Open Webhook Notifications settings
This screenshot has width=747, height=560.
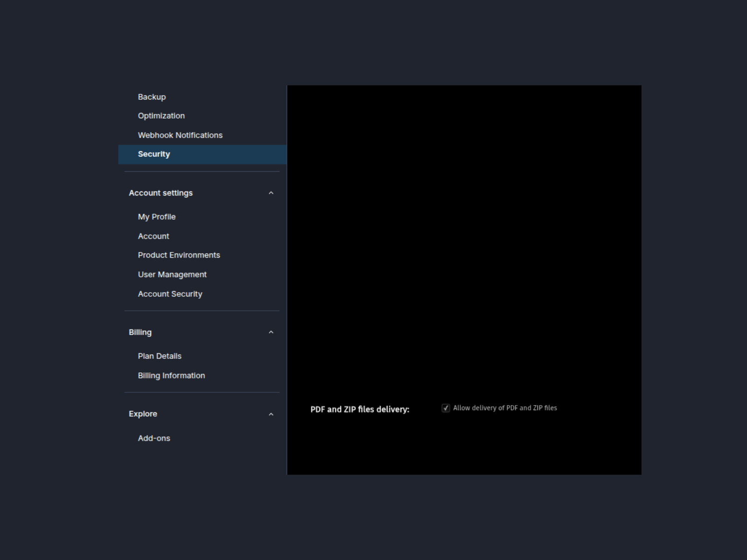[x=180, y=135]
